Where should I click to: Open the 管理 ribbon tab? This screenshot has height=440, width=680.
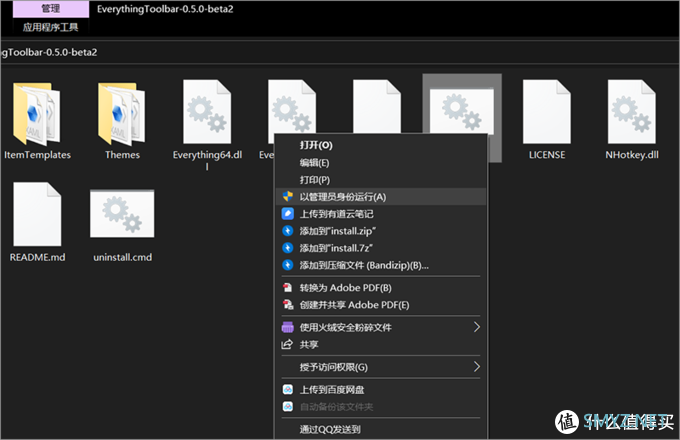[51, 9]
